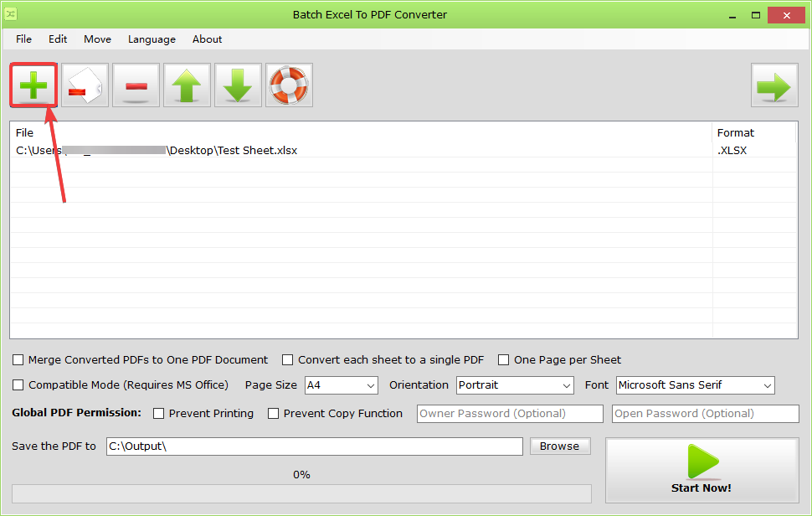Move file down with green down arrow
The height and width of the screenshot is (516, 812).
[x=239, y=85]
